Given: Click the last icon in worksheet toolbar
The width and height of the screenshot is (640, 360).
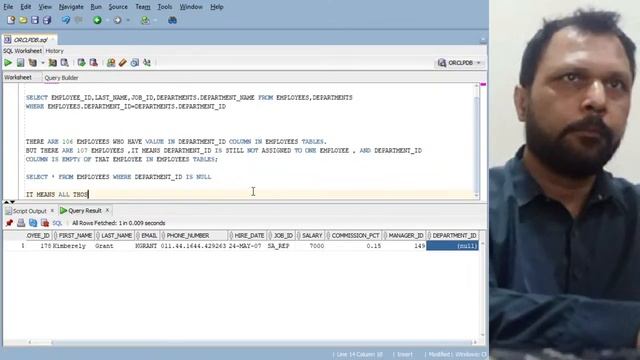Looking at the screenshot, I should (x=147, y=62).
